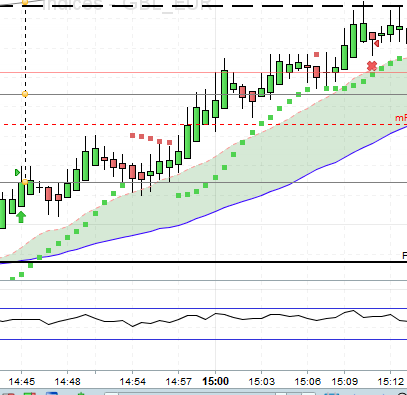Click the 15:09 time axis label
Viewport: 407px width, 395px height.
[x=344, y=381]
